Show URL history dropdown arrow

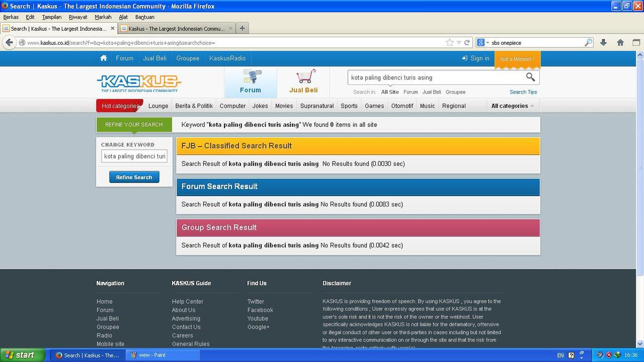459,43
